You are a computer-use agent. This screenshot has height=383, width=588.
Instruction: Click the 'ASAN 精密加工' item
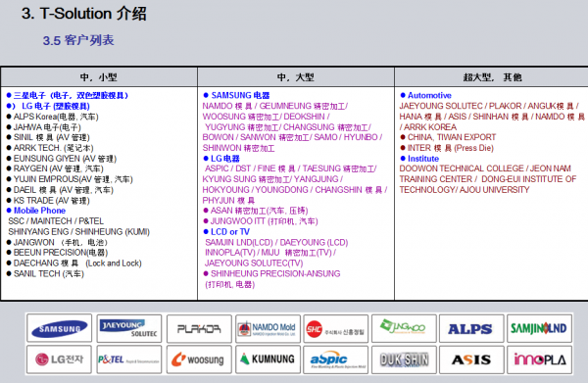coord(256,211)
